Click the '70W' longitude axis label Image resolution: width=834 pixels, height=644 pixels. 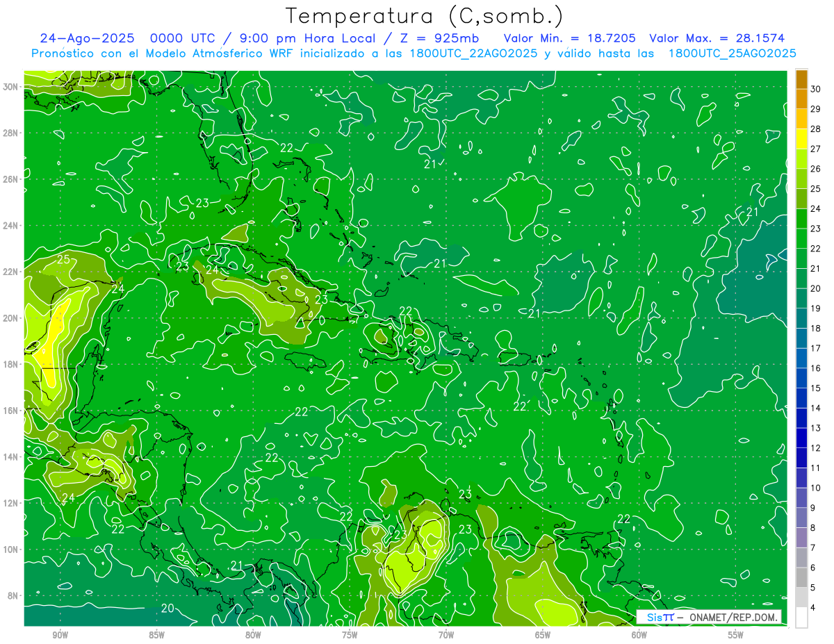[446, 634]
